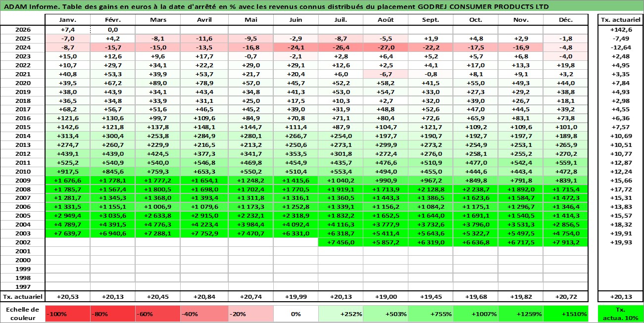Viewport: 644px width, 323px height.
Task: Click the 'Nov.' column header
Action: pos(521,20)
